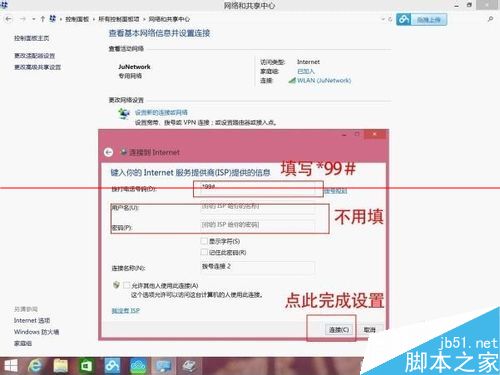Click the JuNetwork network name

134,67
